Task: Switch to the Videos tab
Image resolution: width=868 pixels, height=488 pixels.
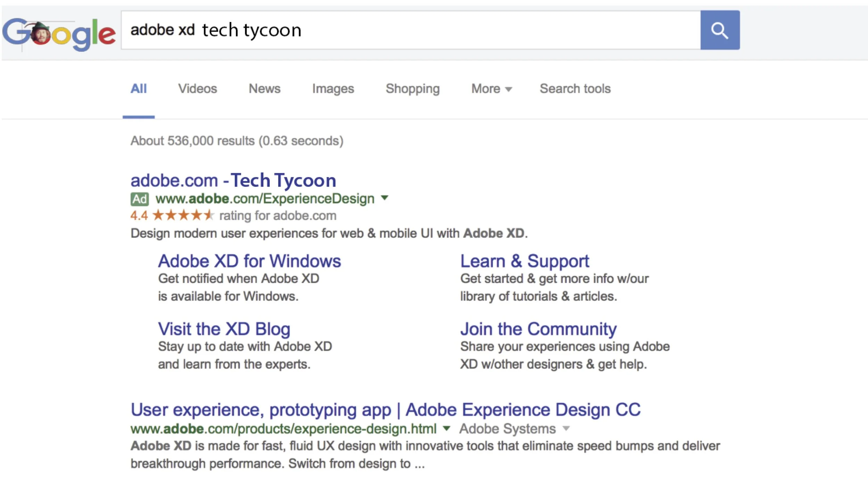Action: point(198,89)
